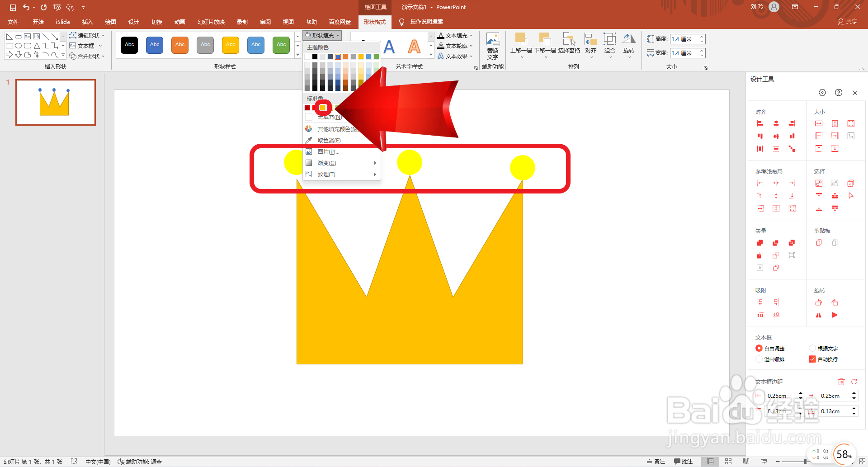
Task: Click the equal height icon under 大小
Action: click(x=835, y=123)
